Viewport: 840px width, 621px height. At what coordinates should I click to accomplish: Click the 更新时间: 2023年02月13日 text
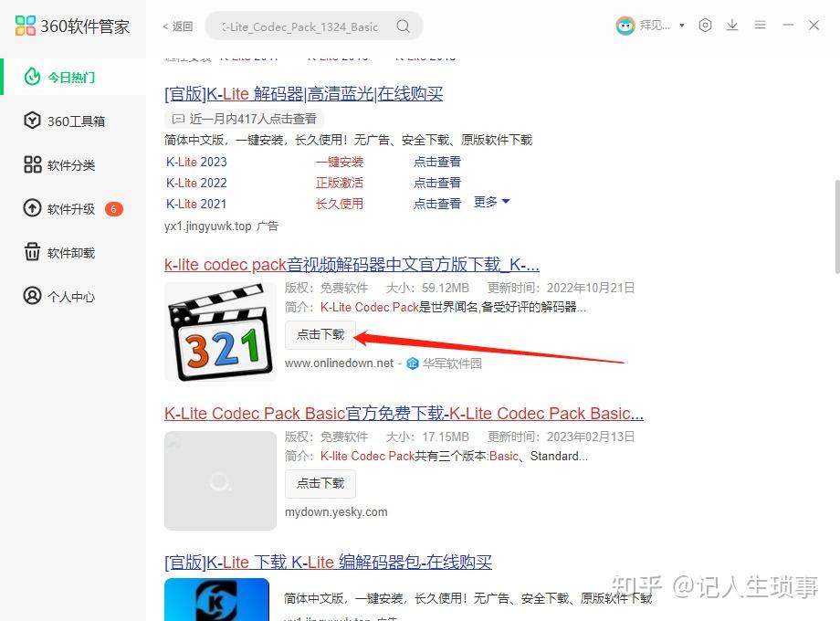[x=561, y=437]
